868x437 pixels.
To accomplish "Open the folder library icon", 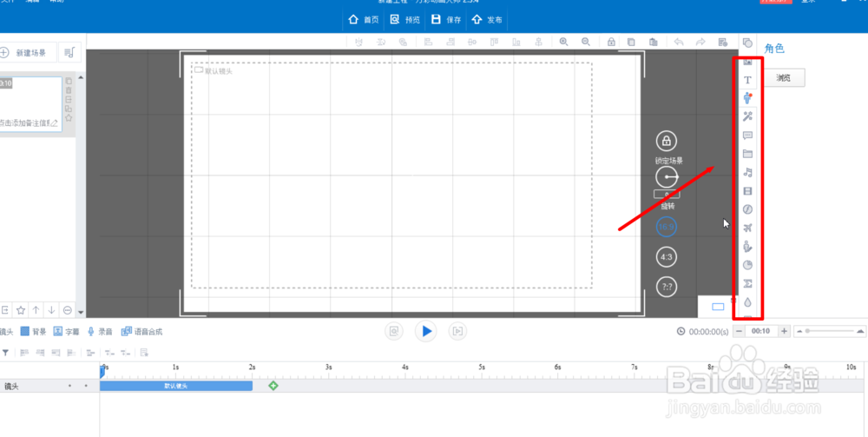I will click(747, 154).
